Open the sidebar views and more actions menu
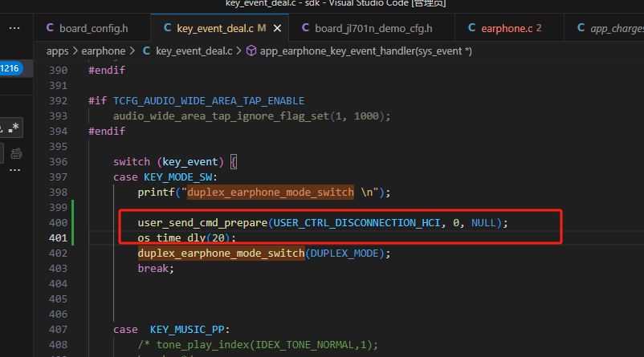644x357 pixels. click(x=14, y=28)
